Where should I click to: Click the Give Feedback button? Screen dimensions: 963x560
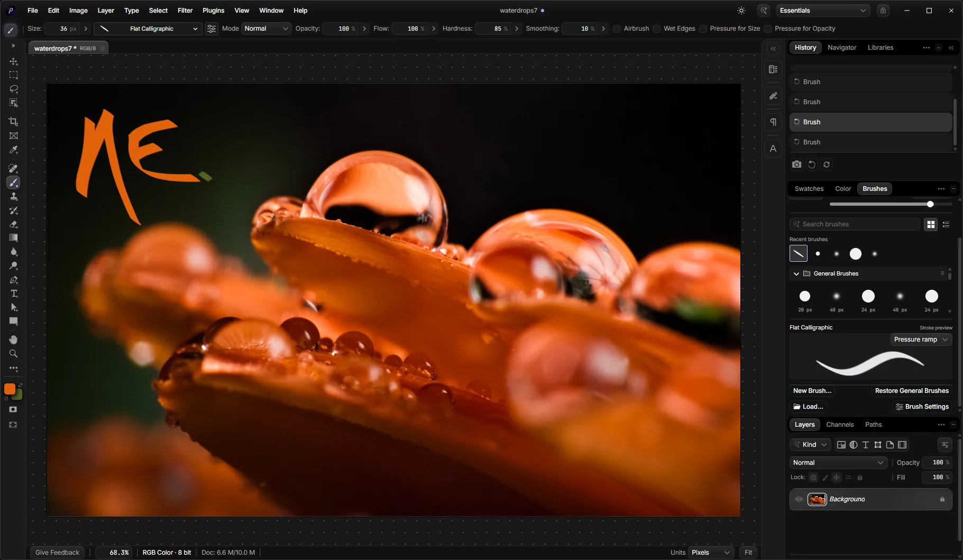click(57, 553)
